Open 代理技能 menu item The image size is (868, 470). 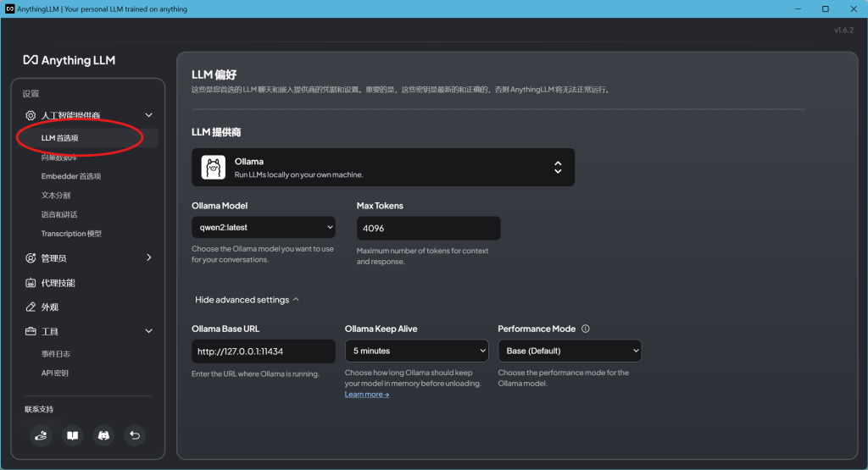click(58, 283)
